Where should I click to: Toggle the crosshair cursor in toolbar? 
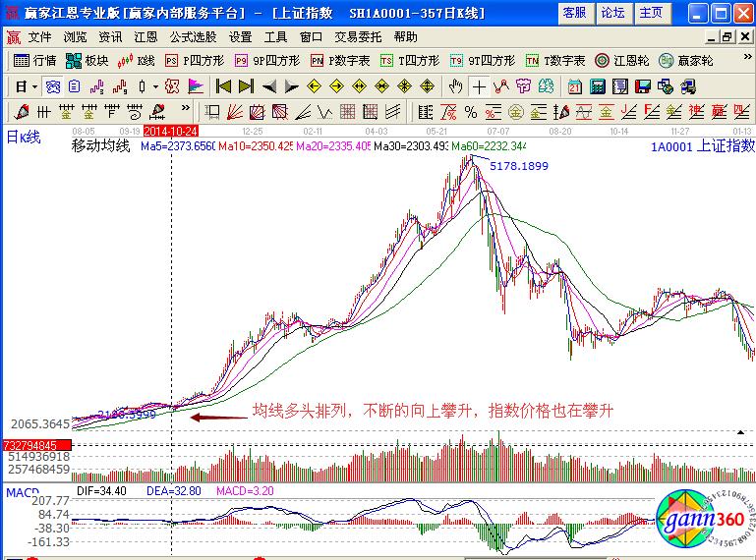(478, 86)
